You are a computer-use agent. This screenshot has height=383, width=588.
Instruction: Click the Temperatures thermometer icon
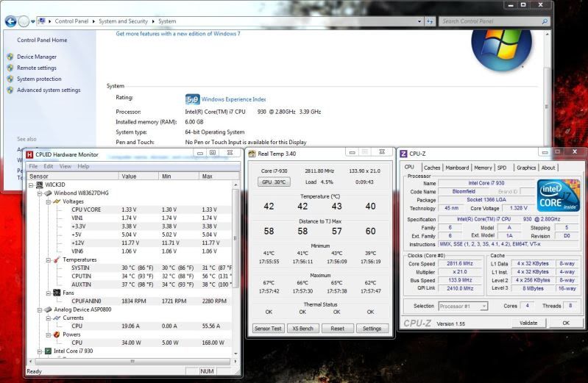click(57, 259)
